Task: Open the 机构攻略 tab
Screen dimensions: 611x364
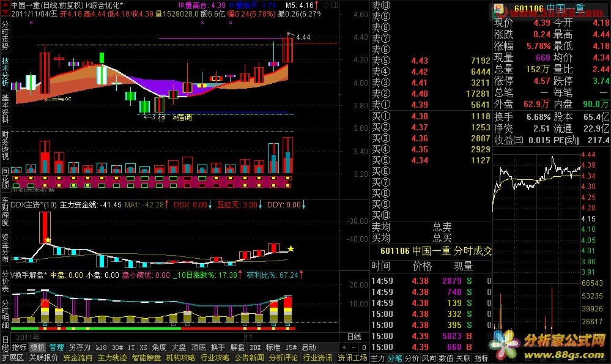Action: click(181, 358)
